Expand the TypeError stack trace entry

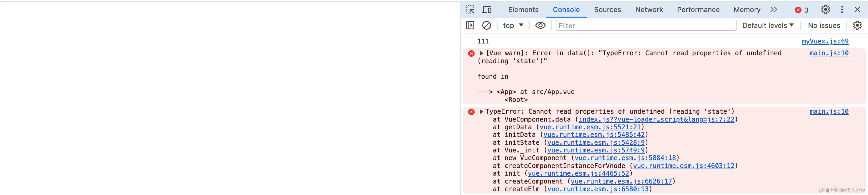[x=481, y=112]
